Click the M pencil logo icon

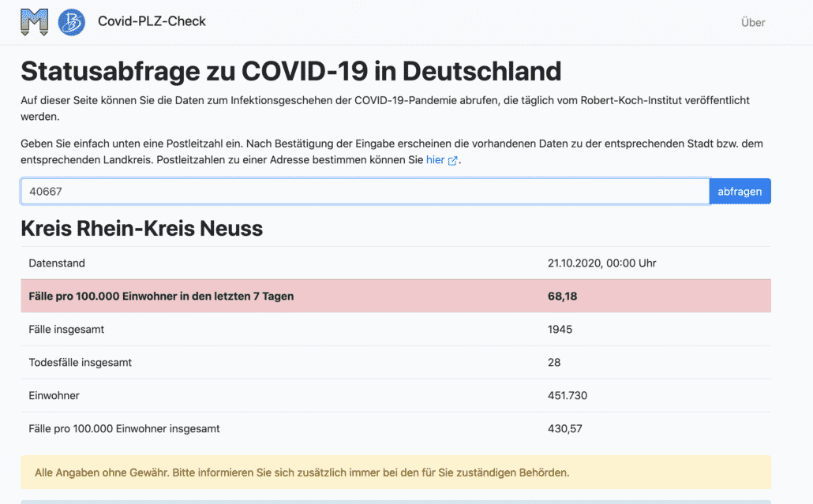[34, 22]
